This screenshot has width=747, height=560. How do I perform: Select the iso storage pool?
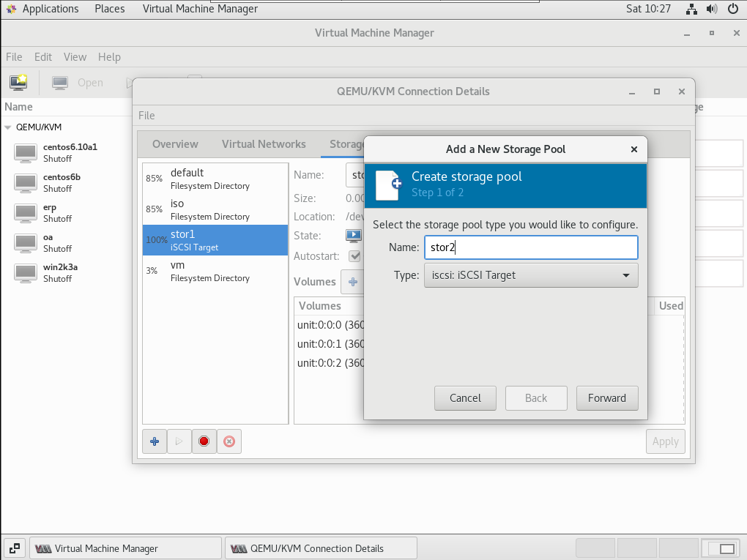coord(215,209)
